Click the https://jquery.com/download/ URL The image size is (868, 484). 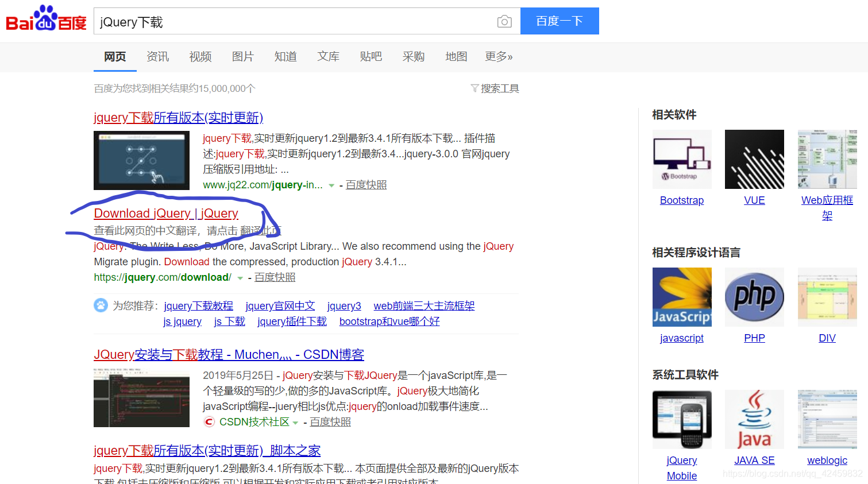tap(163, 277)
